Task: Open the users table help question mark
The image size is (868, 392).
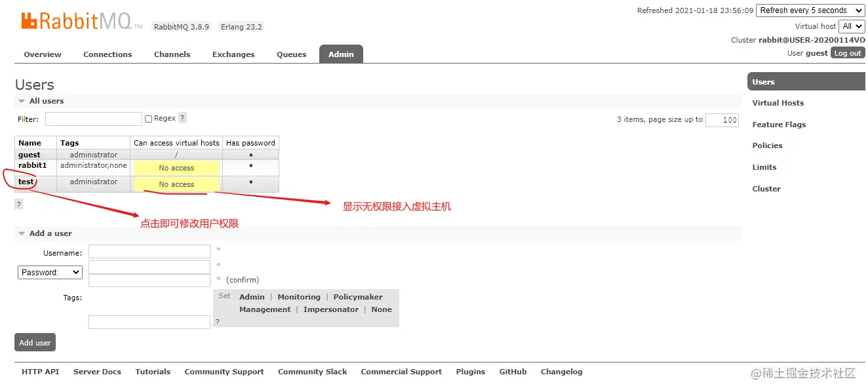Action: pyautogui.click(x=19, y=204)
